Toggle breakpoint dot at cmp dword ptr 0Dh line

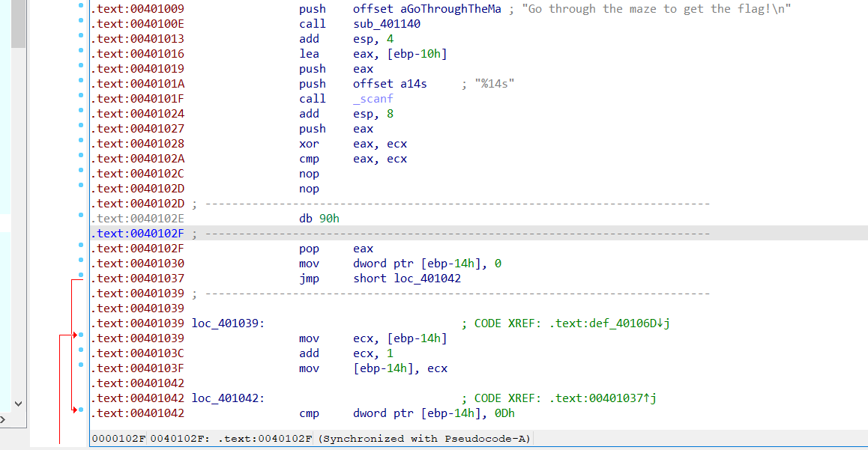coord(81,410)
